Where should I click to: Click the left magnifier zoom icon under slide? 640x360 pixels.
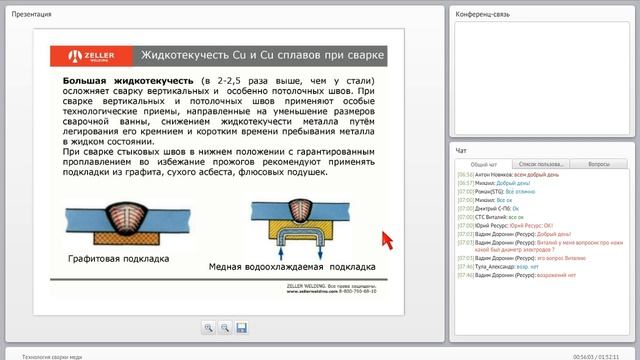click(209, 328)
